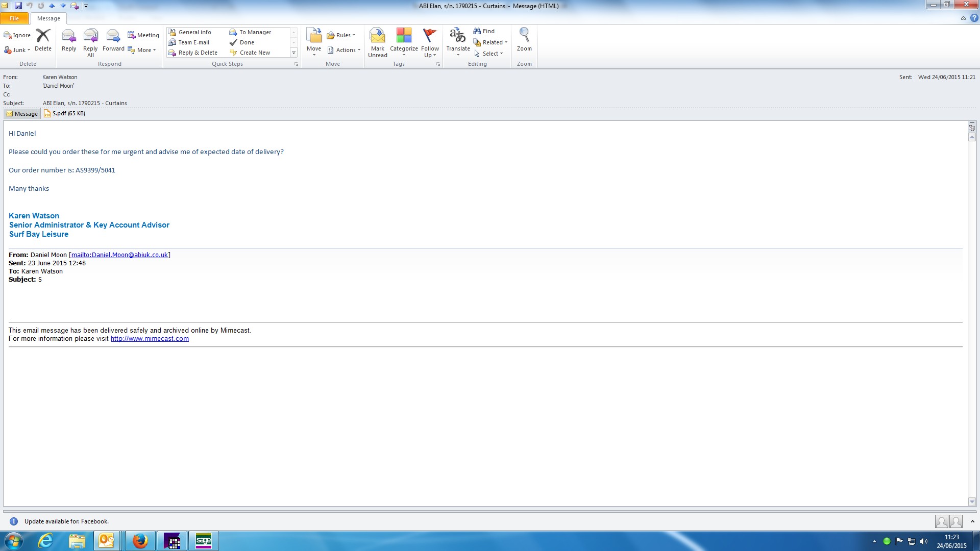Viewport: 980px width, 551px height.
Task: Open the File tab
Action: point(14,18)
